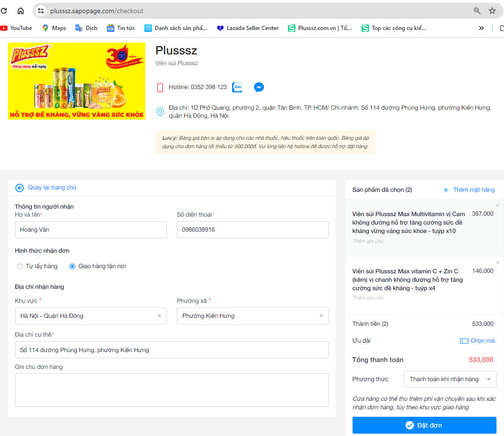Viewport: 504px width, 436px height.
Task: Go back via Quay lại trang chủ link
Action: [x=52, y=188]
